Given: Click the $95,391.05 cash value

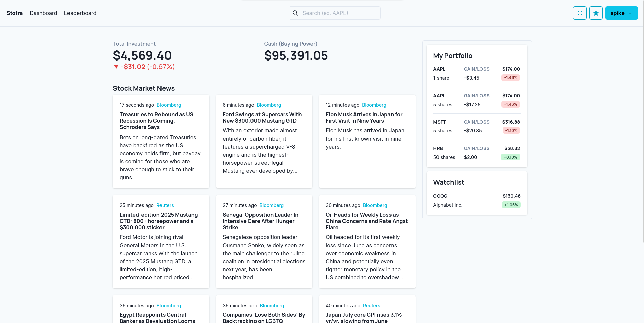Looking at the screenshot, I should point(296,56).
